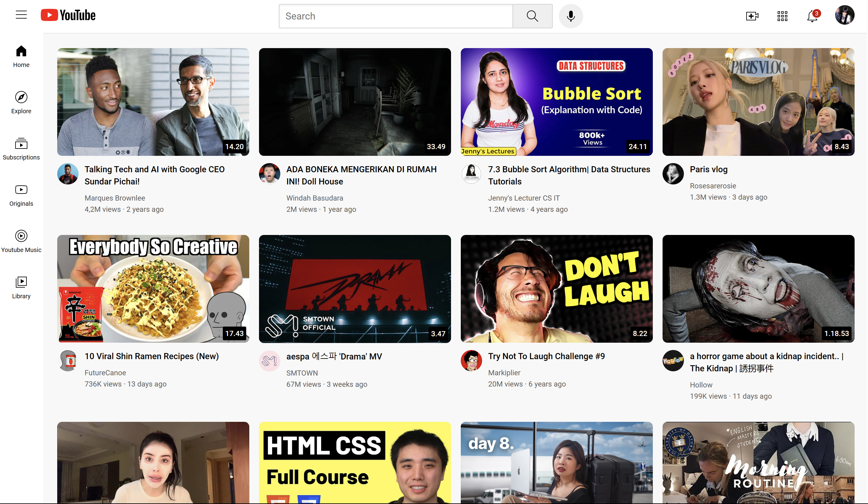
Task: Open Youtube Music in sidebar
Action: coord(21,241)
